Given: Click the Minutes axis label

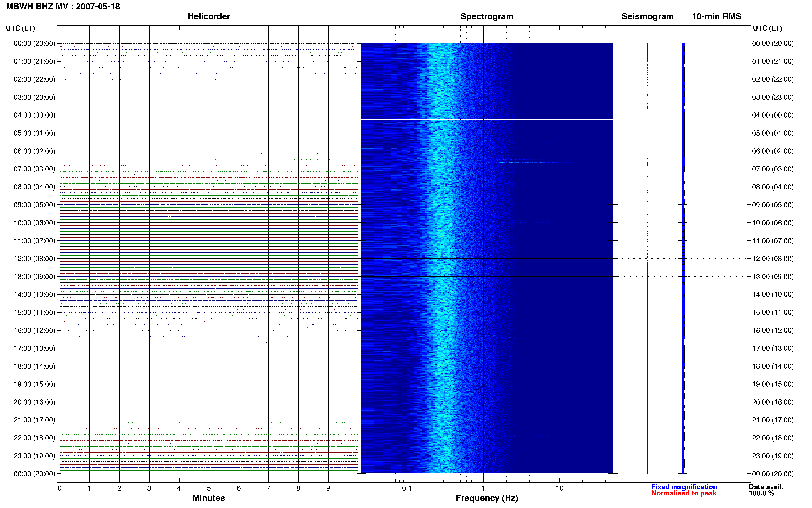Looking at the screenshot, I should coord(208,498).
